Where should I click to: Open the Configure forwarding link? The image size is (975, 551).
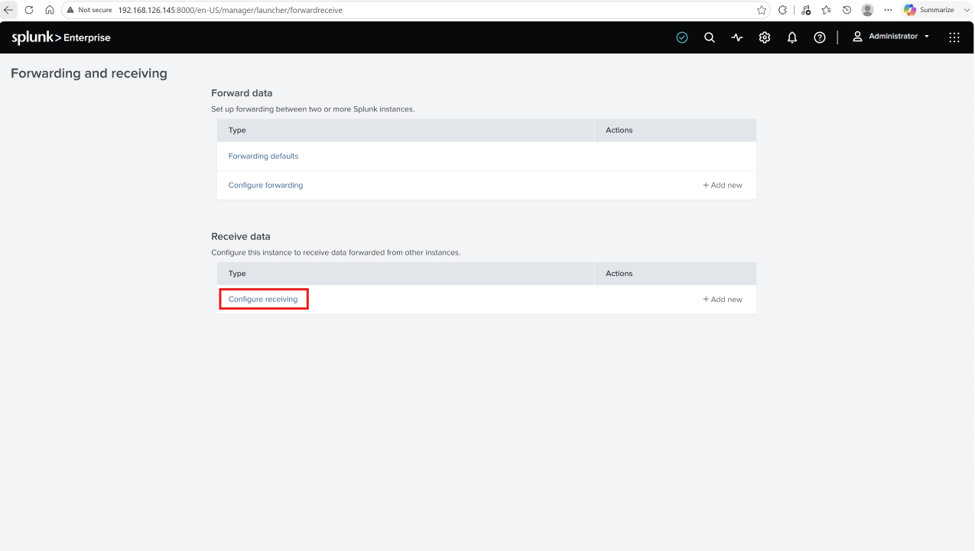point(266,185)
